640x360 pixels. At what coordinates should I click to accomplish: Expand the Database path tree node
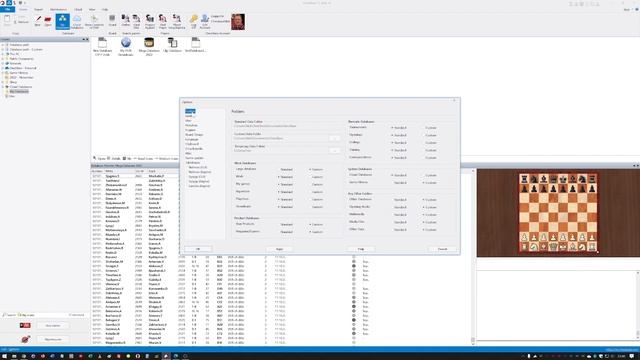(2, 44)
